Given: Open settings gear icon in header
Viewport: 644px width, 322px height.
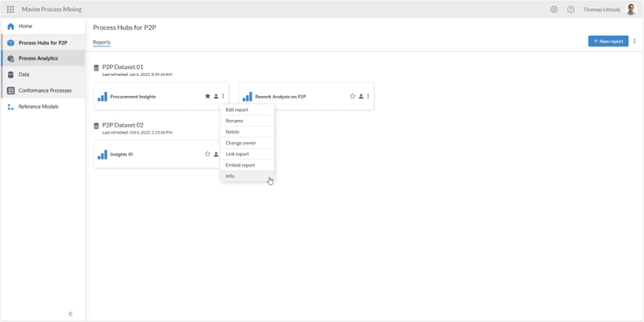Looking at the screenshot, I should click(x=554, y=10).
